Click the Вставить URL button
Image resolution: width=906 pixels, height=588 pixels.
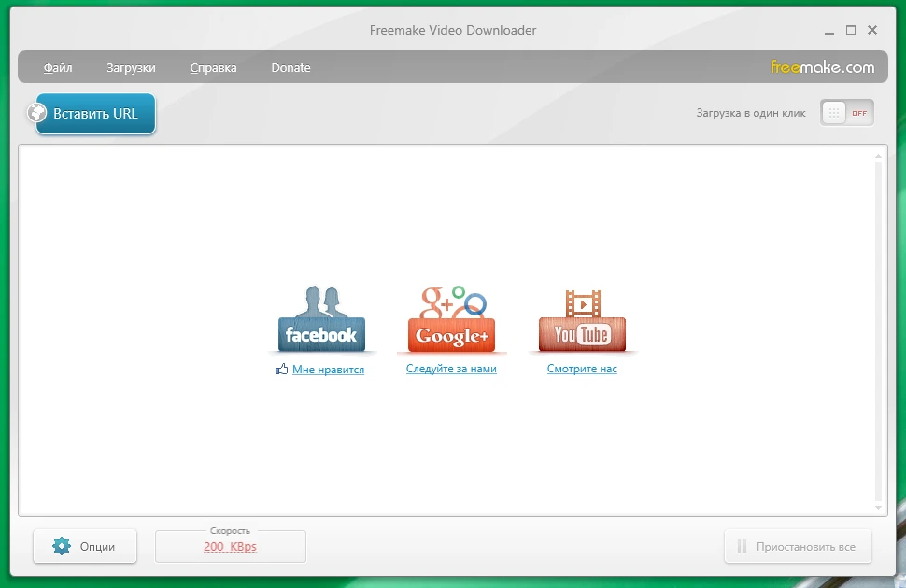click(x=96, y=113)
